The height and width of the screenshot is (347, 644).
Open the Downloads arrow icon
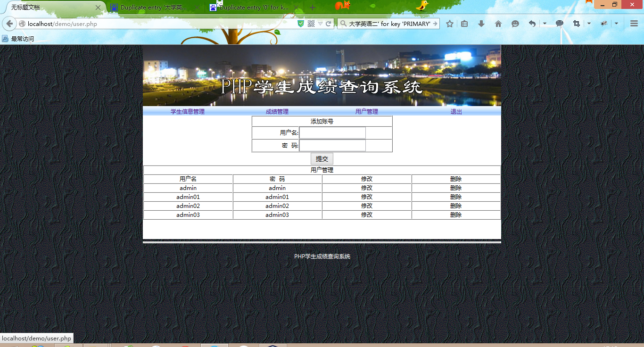click(x=481, y=23)
